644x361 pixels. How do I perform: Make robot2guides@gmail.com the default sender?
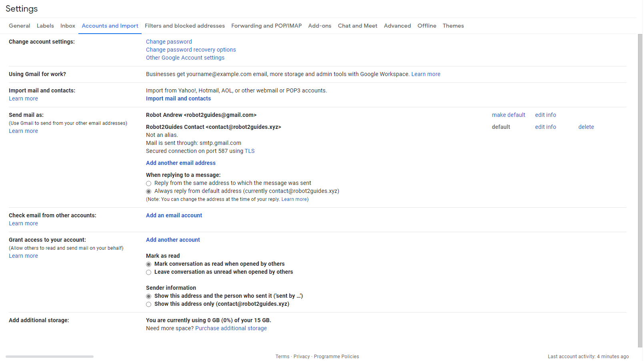[508, 115]
